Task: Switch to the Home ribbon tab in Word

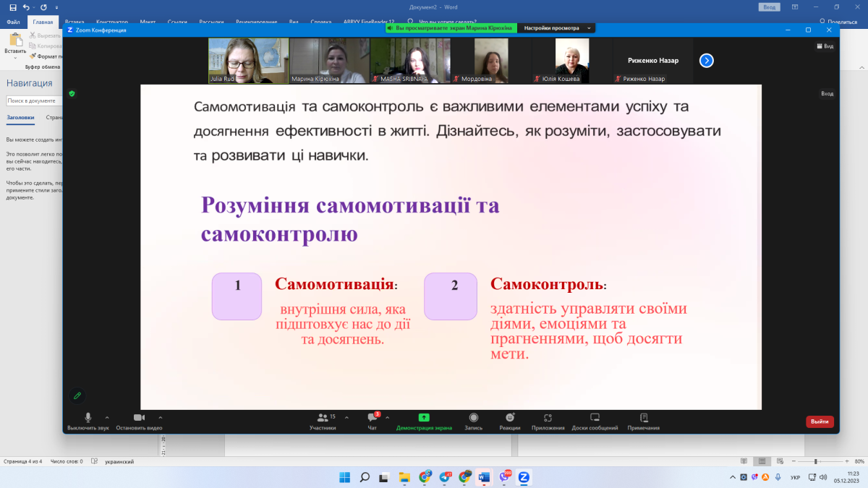Action: 43,22
